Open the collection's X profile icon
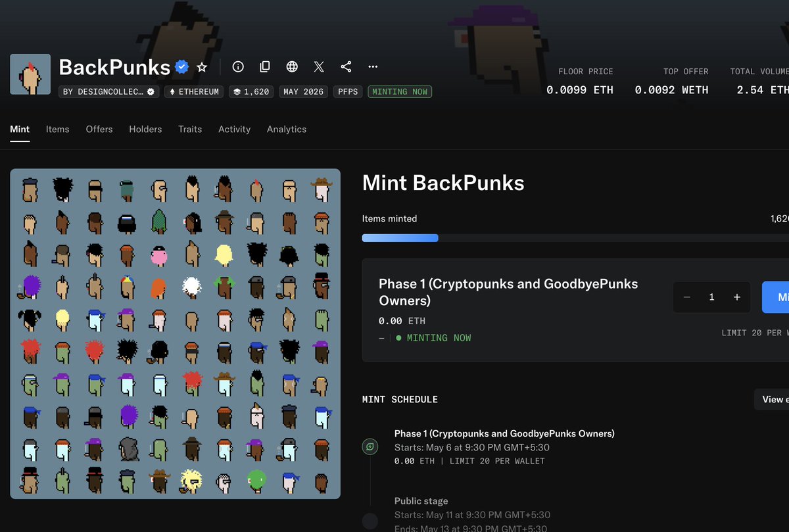 point(319,67)
